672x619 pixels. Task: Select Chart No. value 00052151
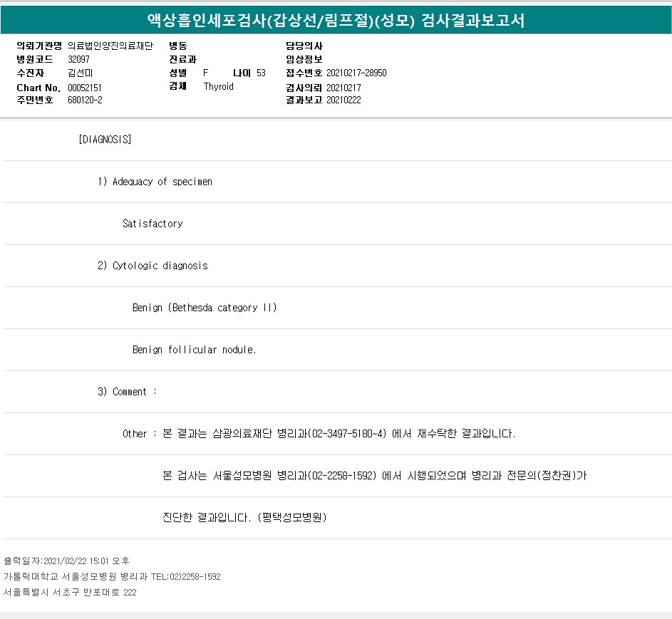click(84, 88)
